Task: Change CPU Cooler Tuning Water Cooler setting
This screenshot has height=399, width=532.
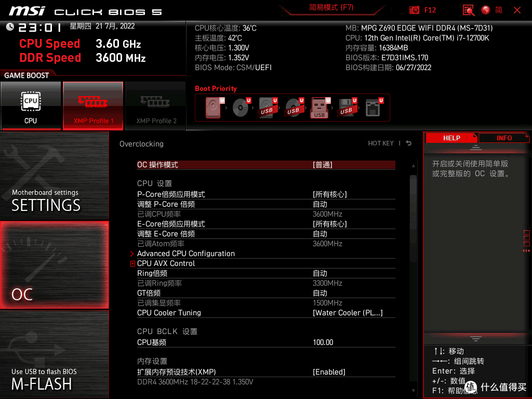Action: pyautogui.click(x=348, y=313)
